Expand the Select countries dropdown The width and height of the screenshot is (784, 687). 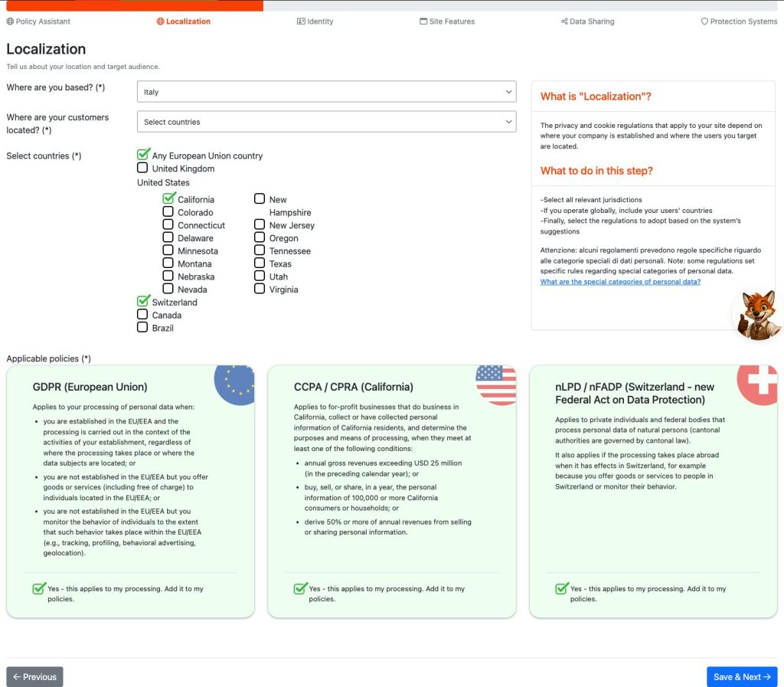coord(327,122)
